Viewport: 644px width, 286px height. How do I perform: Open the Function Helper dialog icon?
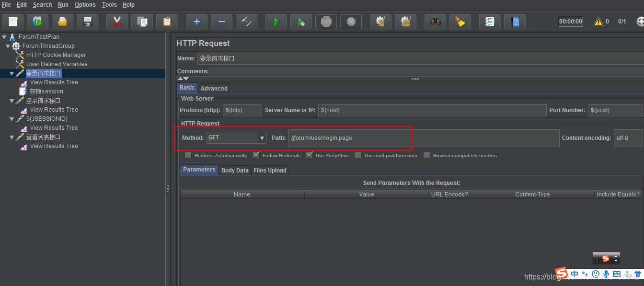tap(490, 22)
